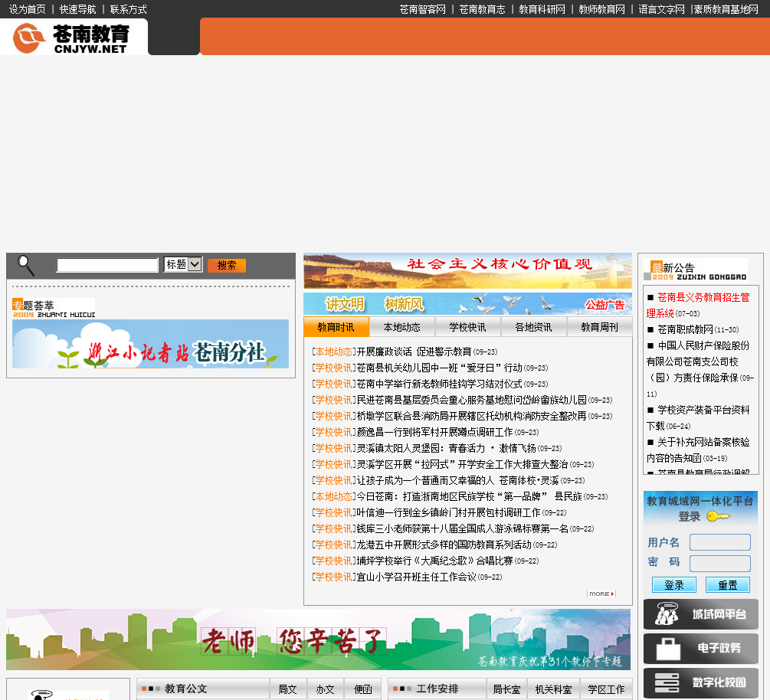The height and width of the screenshot is (700, 770).
Task: Open the 教师教育网 link
Action: [x=602, y=9]
